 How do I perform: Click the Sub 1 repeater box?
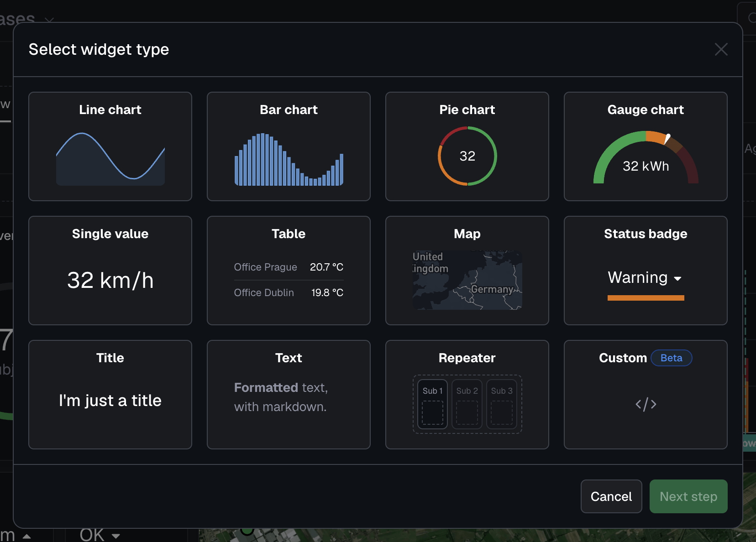[x=432, y=404]
